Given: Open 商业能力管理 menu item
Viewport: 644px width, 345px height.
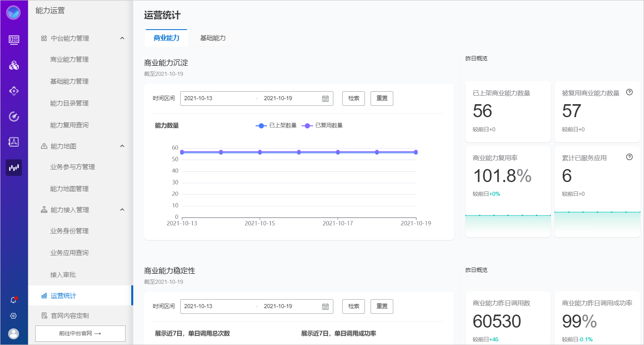Looking at the screenshot, I should click(69, 59).
